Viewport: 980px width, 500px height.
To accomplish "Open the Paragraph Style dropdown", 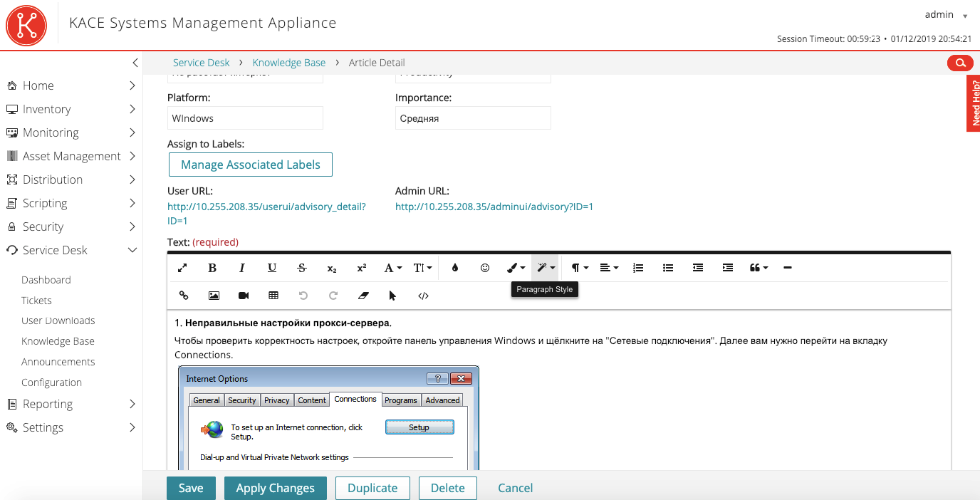I will click(x=546, y=268).
